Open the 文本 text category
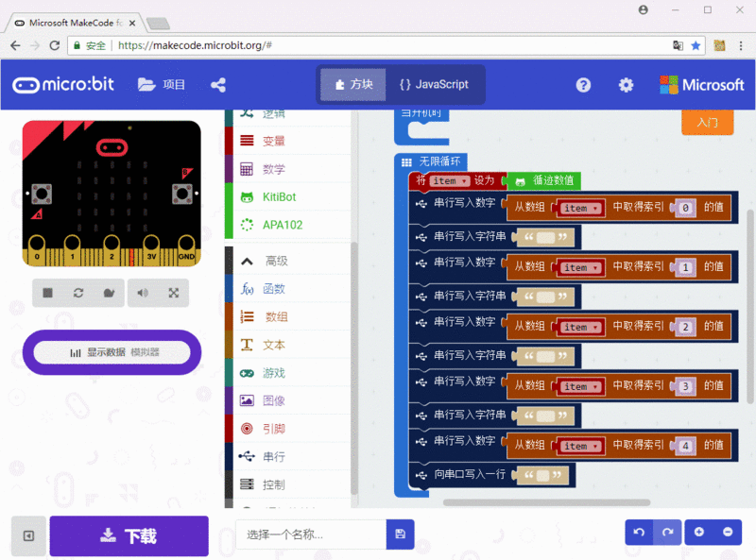 pyautogui.click(x=288, y=345)
